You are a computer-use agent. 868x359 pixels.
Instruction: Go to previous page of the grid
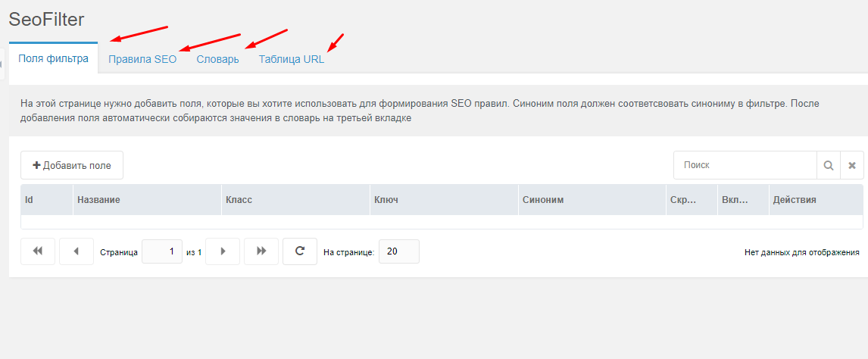pyautogui.click(x=76, y=251)
